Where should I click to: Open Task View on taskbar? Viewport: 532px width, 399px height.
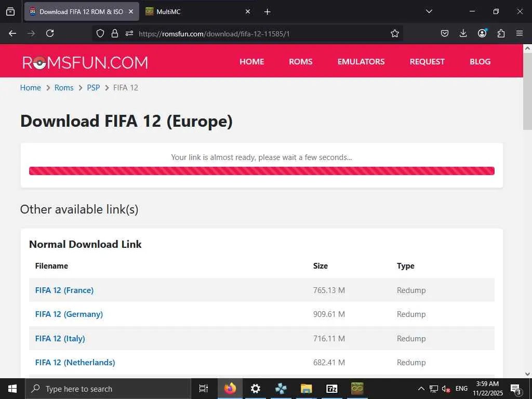tap(204, 389)
